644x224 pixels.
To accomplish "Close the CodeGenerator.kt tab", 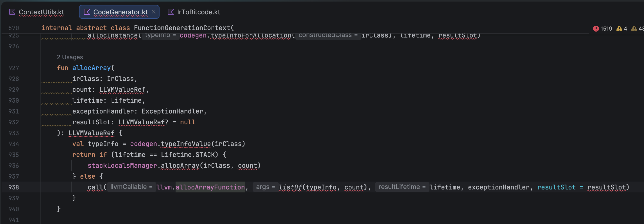I will 154,12.
